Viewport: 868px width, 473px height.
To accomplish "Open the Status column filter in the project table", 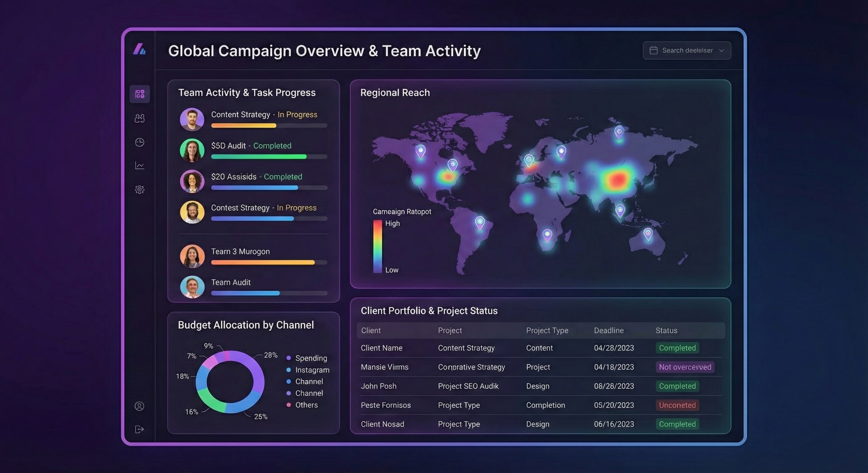I will [x=666, y=330].
